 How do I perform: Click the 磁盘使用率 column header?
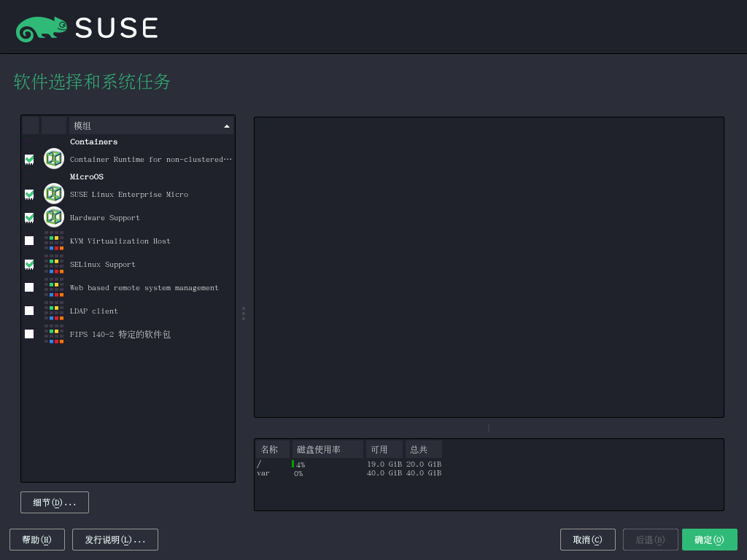coord(328,449)
